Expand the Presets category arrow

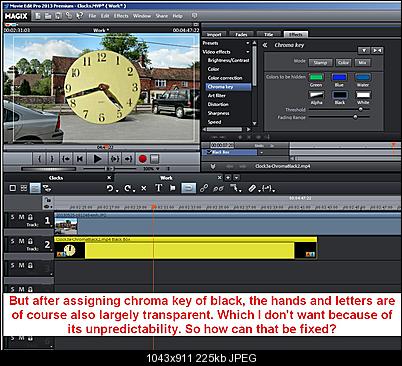pyautogui.click(x=248, y=43)
